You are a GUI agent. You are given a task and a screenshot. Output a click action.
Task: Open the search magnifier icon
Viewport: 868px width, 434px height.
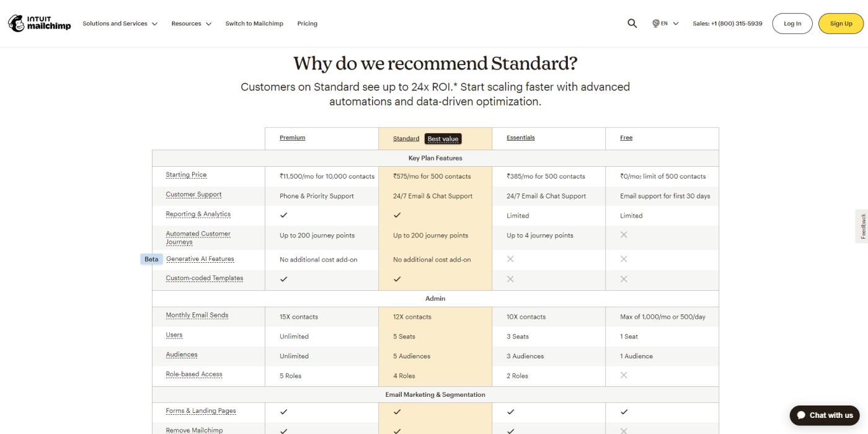click(632, 24)
